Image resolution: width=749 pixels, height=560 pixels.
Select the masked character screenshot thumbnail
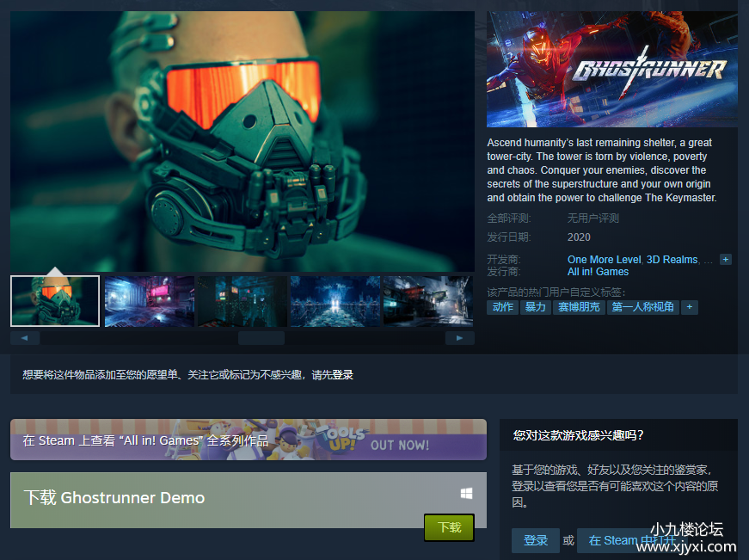click(55, 301)
